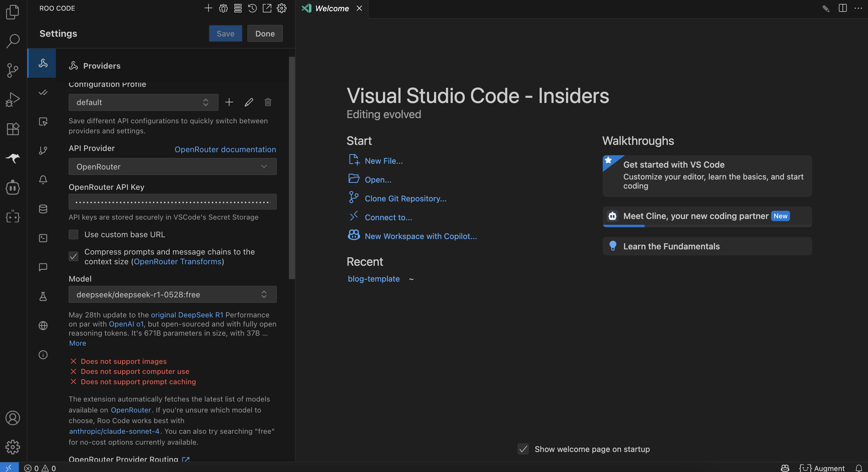Click the Done button
Image resolution: width=868 pixels, height=472 pixels.
pyautogui.click(x=265, y=33)
